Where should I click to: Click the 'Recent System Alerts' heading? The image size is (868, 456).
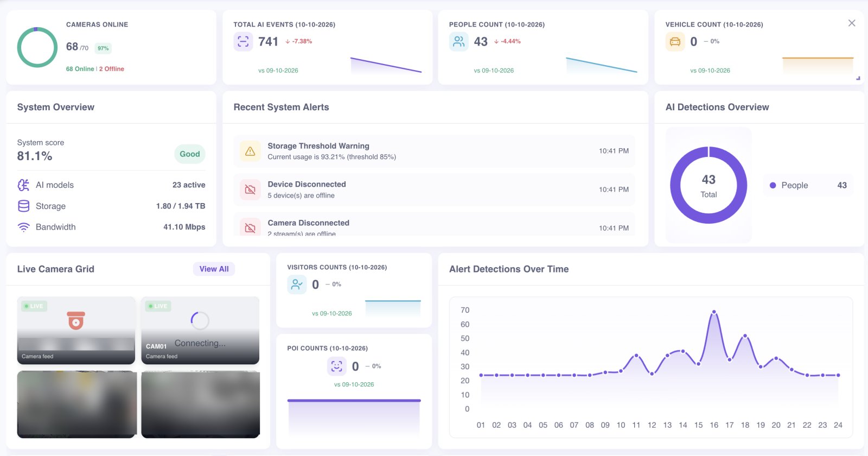[281, 107]
